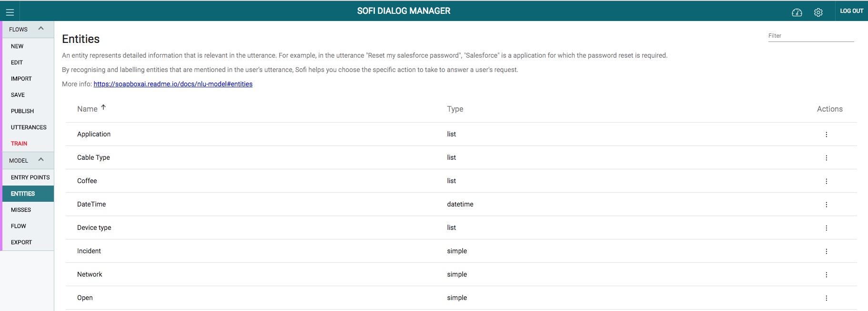This screenshot has width=868, height=311.
Task: Click the Open entity name
Action: 85,298
